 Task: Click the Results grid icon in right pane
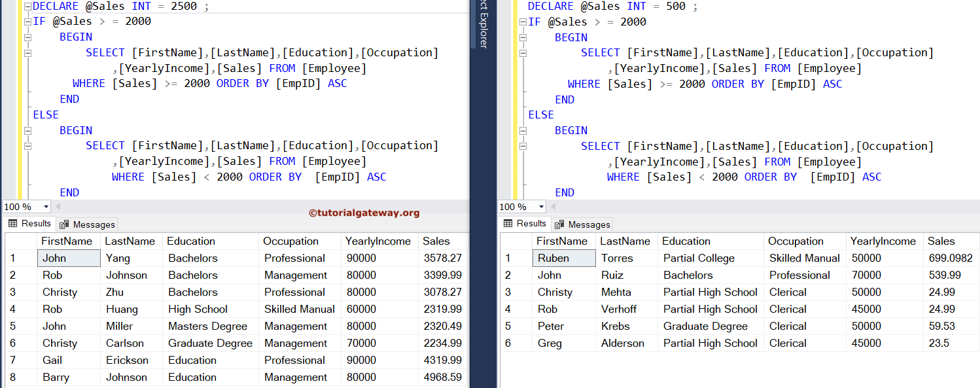[507, 224]
